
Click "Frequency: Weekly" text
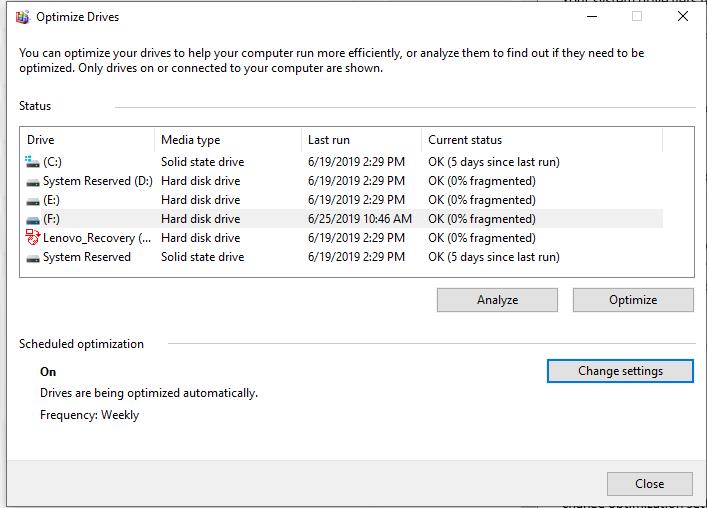(89, 415)
